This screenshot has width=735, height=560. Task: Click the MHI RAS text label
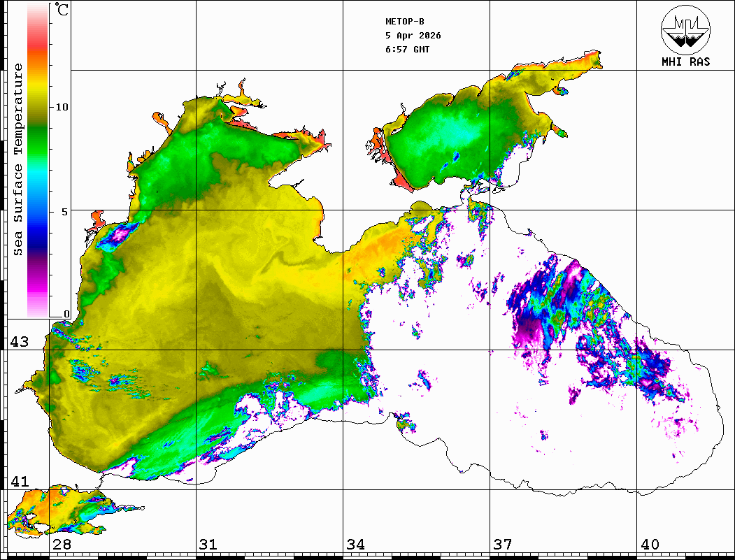point(685,62)
